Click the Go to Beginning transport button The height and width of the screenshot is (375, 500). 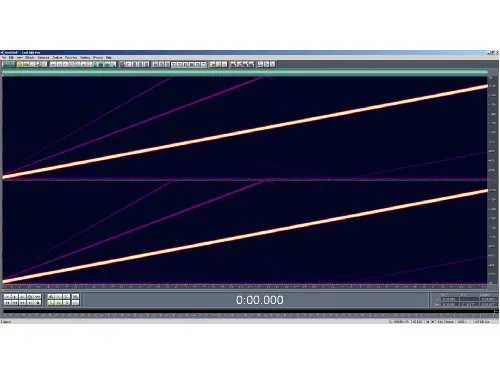7,303
